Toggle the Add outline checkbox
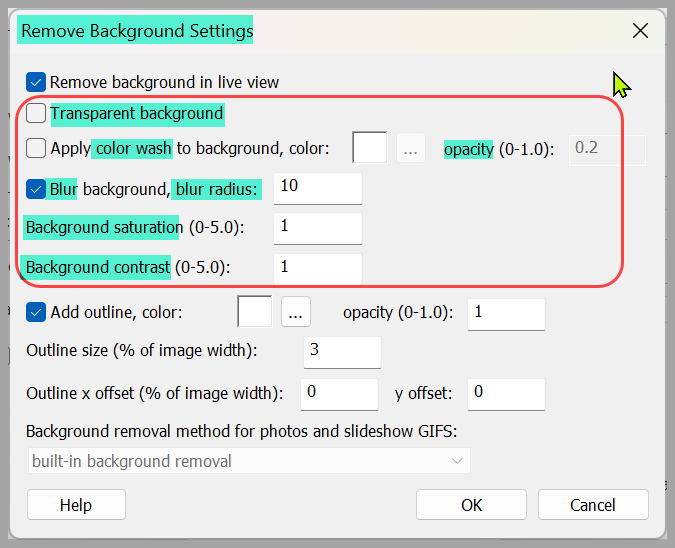This screenshot has height=548, width=675. 36,312
